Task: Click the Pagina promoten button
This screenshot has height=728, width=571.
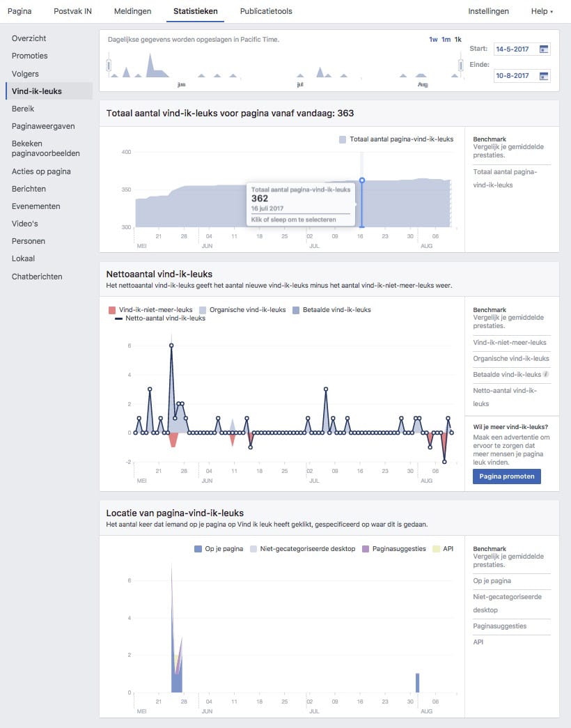Action: coord(506,477)
